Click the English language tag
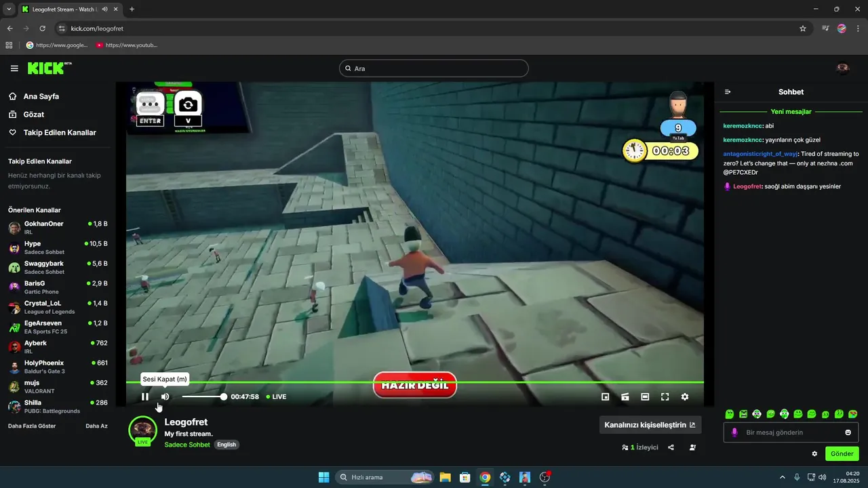This screenshot has height=488, width=868. pyautogui.click(x=226, y=445)
